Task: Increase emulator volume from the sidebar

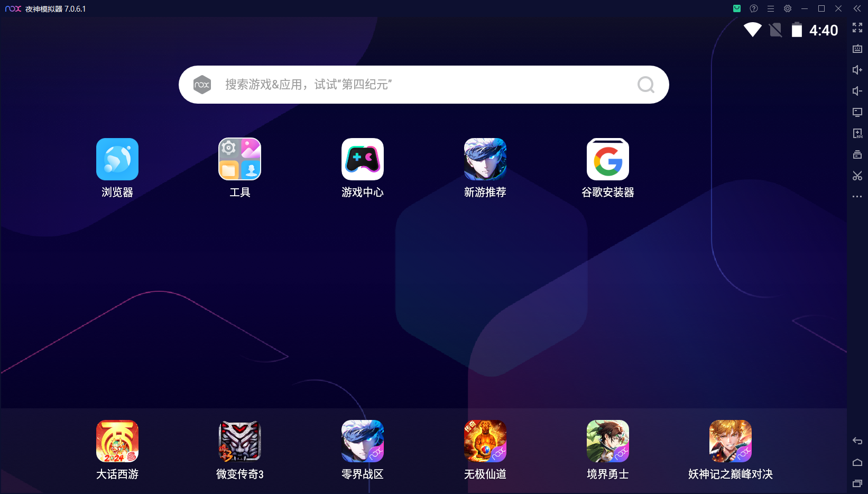Action: point(857,70)
